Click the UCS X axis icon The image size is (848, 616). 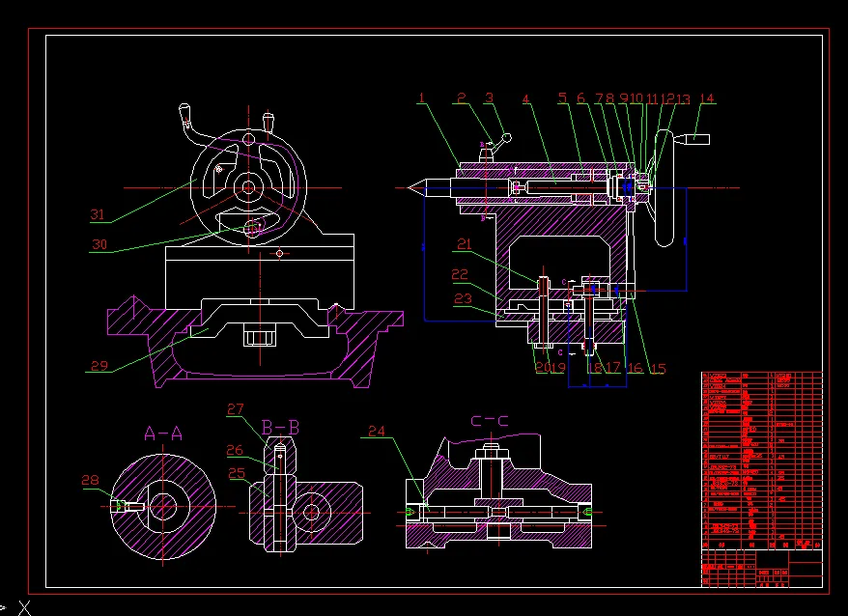25,608
